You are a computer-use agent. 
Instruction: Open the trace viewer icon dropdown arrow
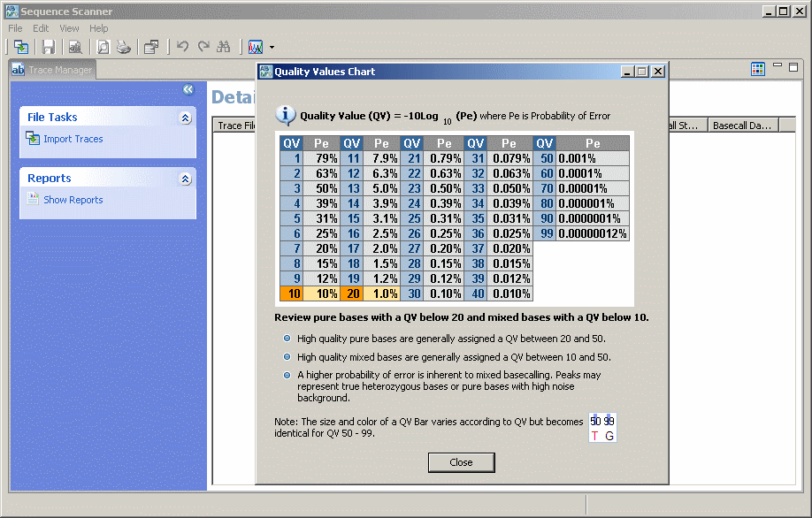pyautogui.click(x=271, y=47)
